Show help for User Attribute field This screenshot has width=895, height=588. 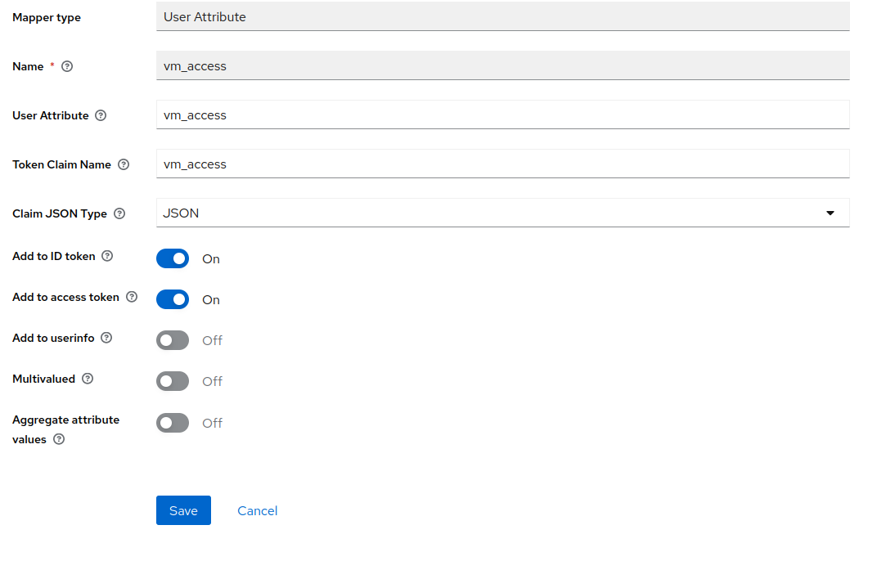click(101, 115)
